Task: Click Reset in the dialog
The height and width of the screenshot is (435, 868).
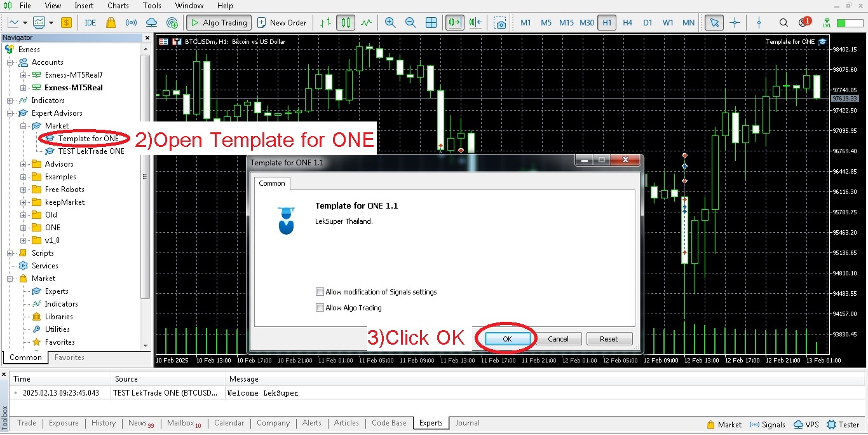Action: click(609, 339)
